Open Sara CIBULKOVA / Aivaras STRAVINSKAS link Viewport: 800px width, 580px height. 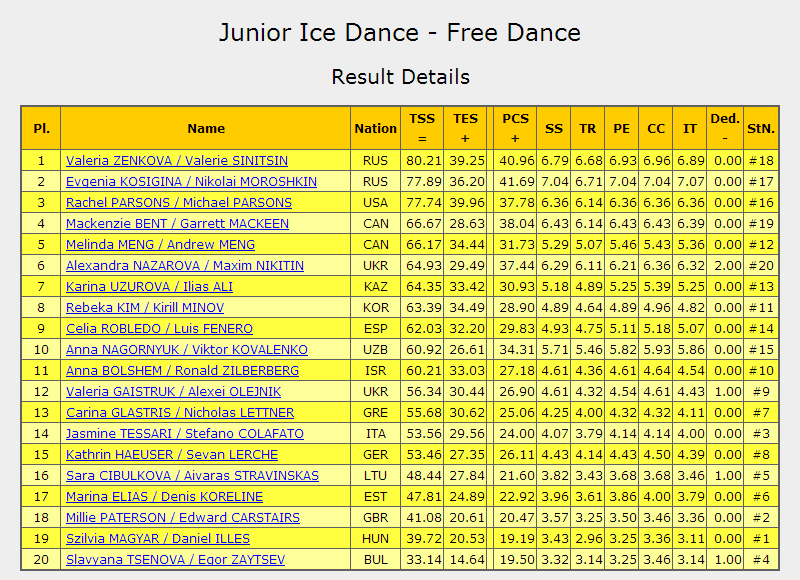pyautogui.click(x=192, y=475)
